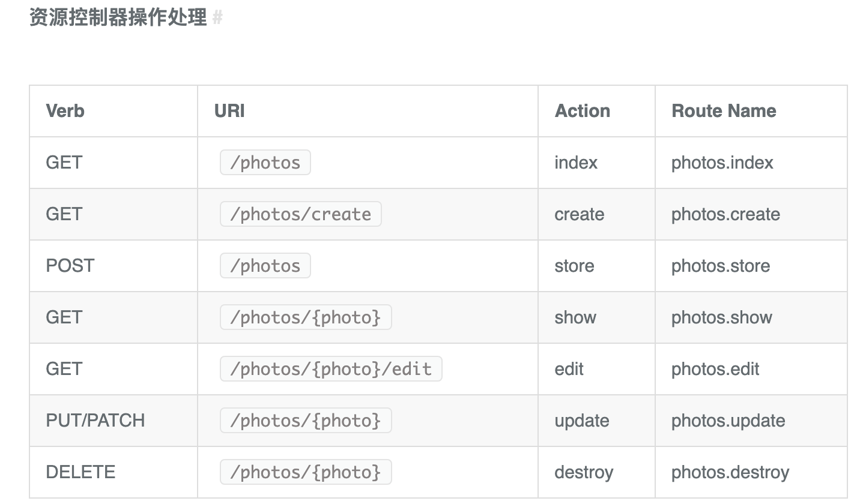Screen dimensions: 860x504
Task: Select the /photos/create URI code
Action: coord(301,214)
